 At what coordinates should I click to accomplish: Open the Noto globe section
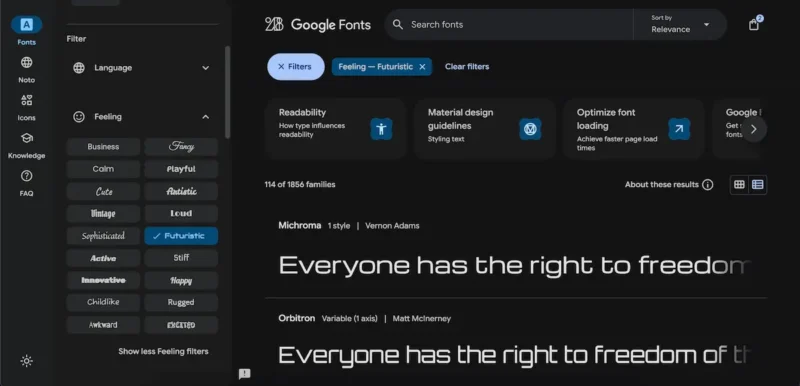point(27,69)
